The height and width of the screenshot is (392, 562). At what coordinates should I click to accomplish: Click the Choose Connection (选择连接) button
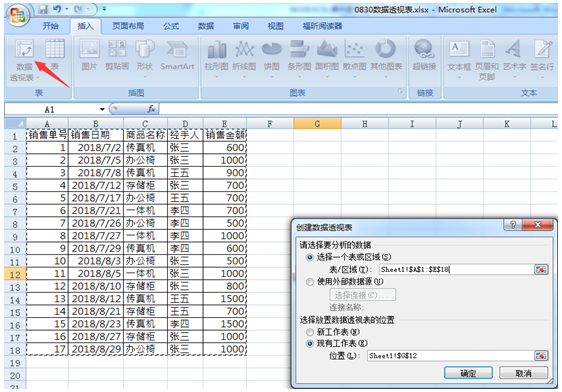[362, 295]
